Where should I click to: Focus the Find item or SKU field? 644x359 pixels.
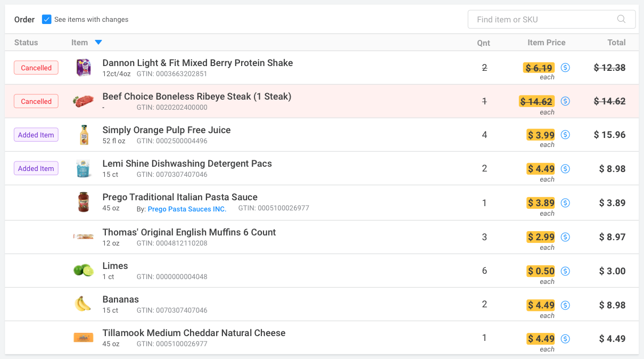point(543,19)
